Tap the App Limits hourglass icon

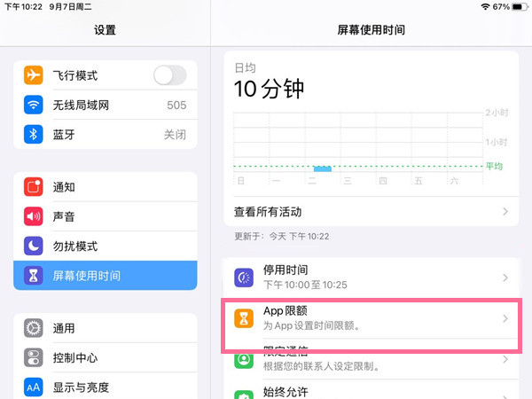244,318
